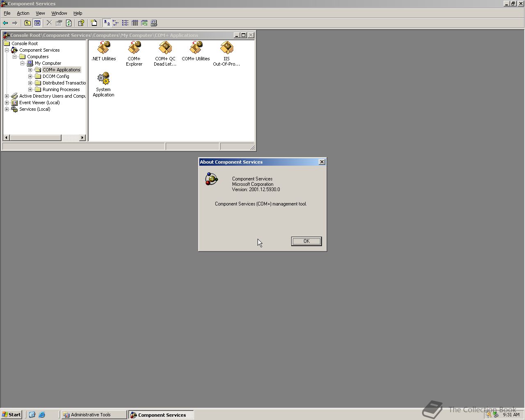Screen dimensions: 525x420
Task: Collapse the Component Services tree node
Action: tap(7, 50)
